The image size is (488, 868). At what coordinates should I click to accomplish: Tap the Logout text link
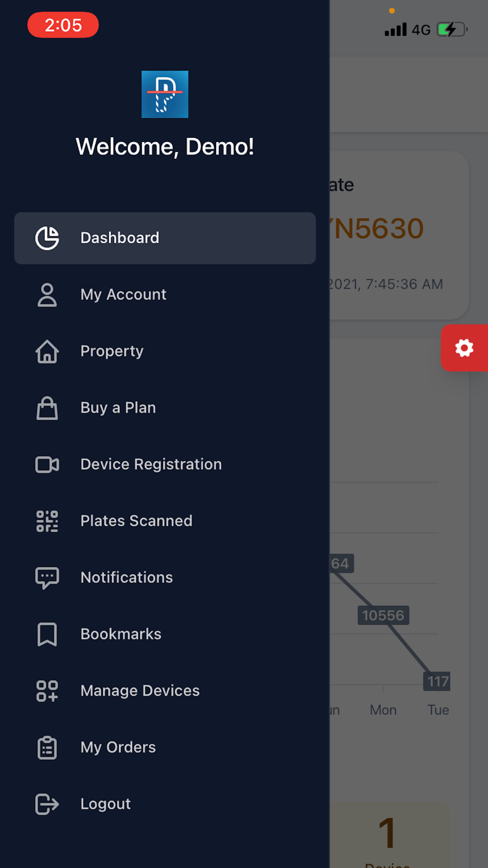(105, 804)
